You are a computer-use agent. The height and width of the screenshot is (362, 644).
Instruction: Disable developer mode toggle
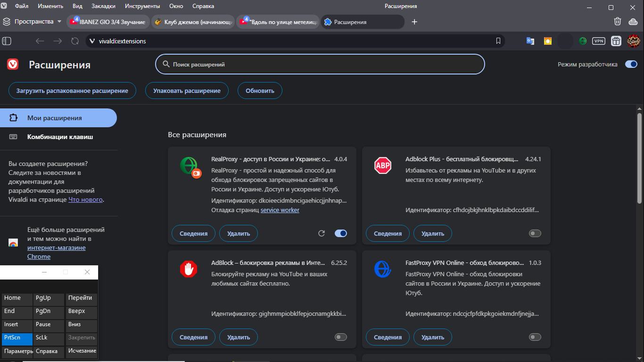click(x=631, y=65)
